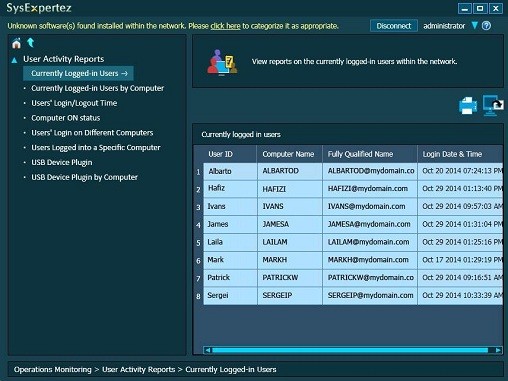Viewport: 508px width, 381px height.
Task: Click Fully Qualified Name column header
Action: [370, 154]
